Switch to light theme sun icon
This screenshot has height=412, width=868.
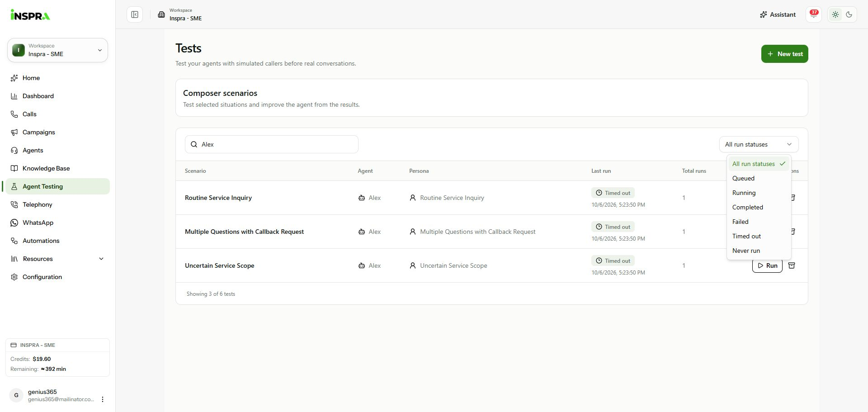[x=835, y=14]
